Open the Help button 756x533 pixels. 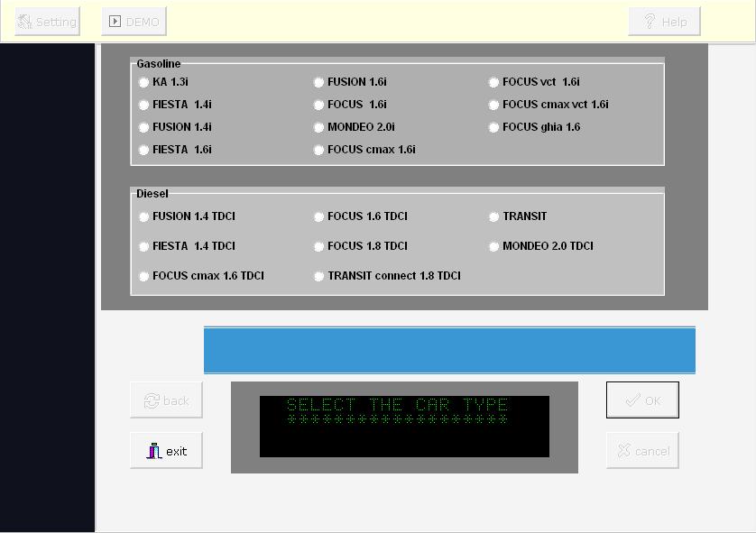point(664,22)
